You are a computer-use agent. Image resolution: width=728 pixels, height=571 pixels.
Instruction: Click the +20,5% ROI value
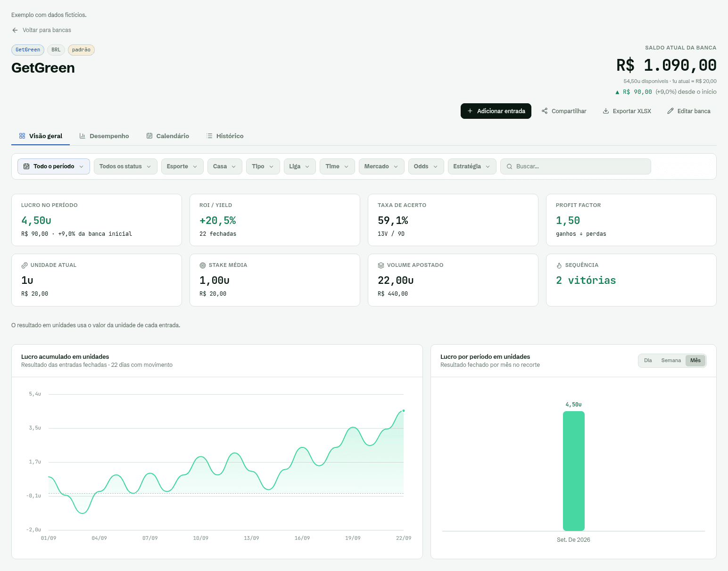(x=218, y=221)
